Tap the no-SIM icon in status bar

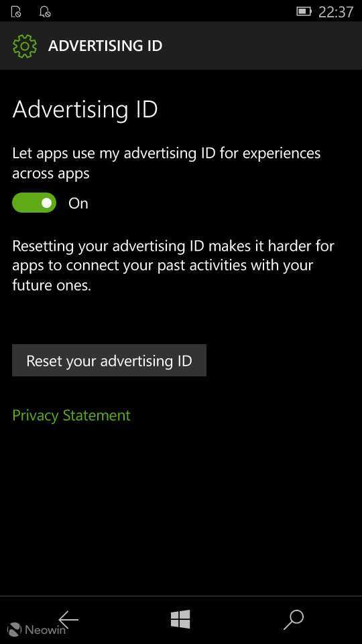[x=16, y=12]
